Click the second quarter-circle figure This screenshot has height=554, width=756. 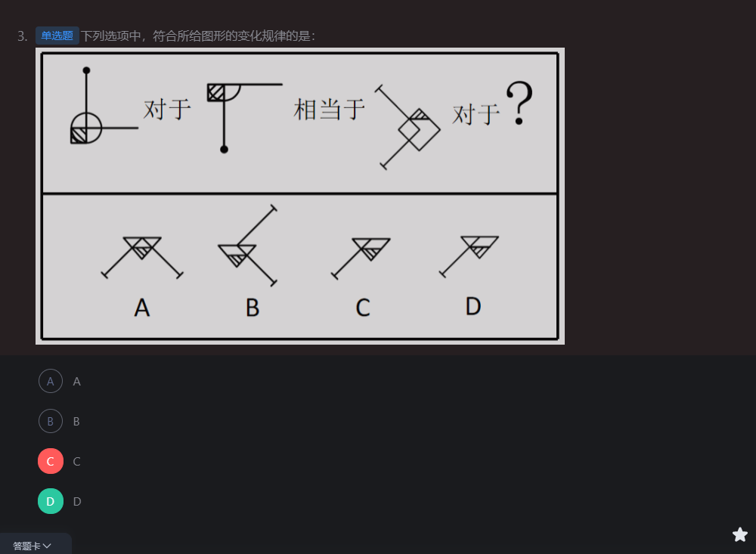(x=244, y=118)
